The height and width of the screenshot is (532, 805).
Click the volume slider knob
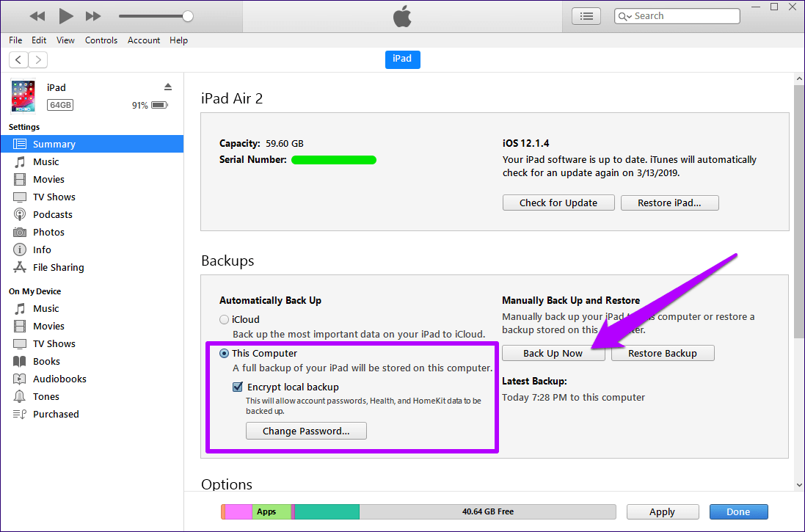[188, 16]
